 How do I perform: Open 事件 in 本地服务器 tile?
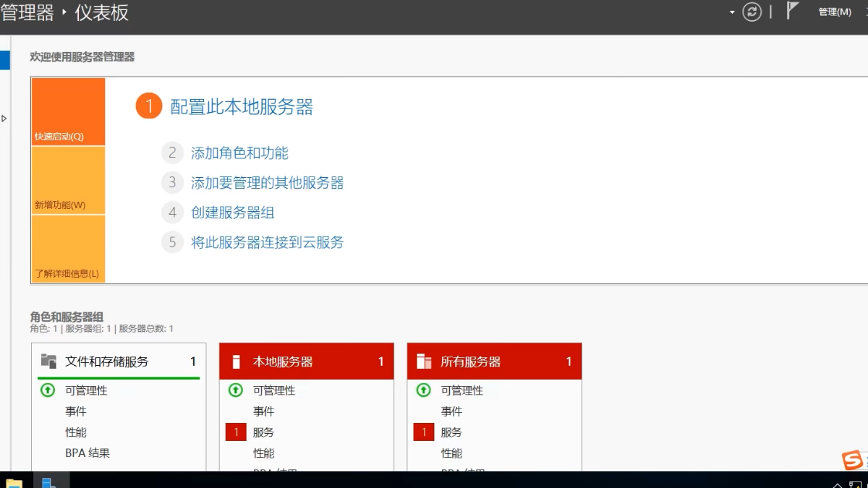click(264, 411)
